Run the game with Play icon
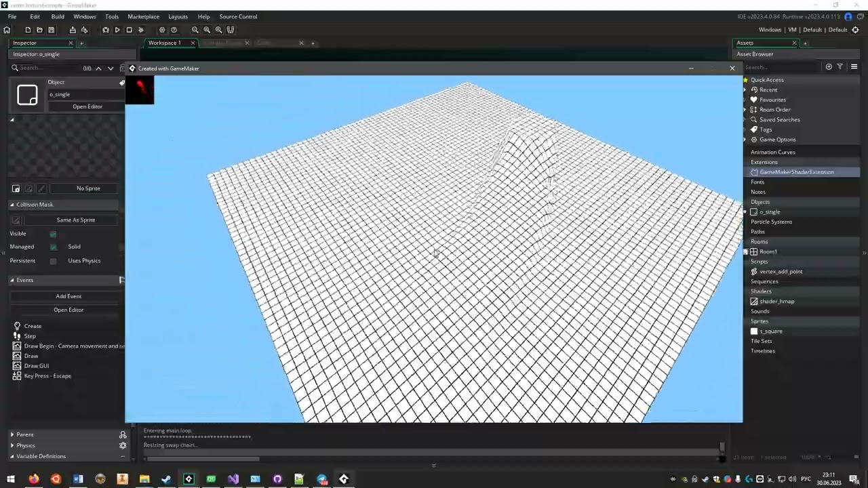The width and height of the screenshot is (868, 488). [117, 30]
